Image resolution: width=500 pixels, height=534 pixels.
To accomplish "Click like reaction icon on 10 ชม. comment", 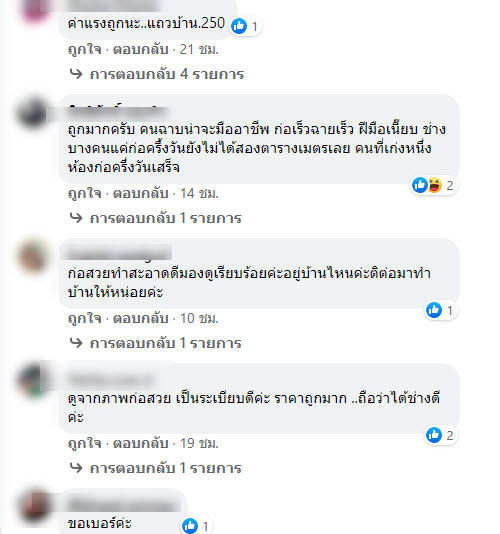I will [434, 310].
